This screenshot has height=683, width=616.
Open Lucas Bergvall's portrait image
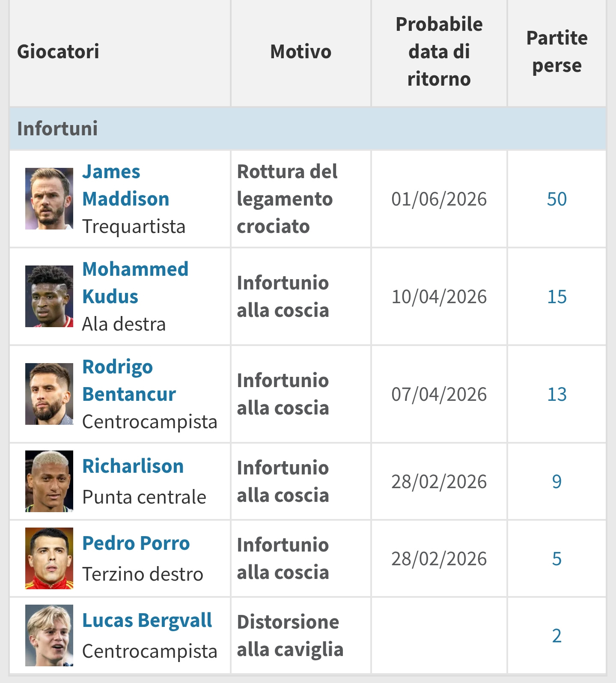click(49, 635)
